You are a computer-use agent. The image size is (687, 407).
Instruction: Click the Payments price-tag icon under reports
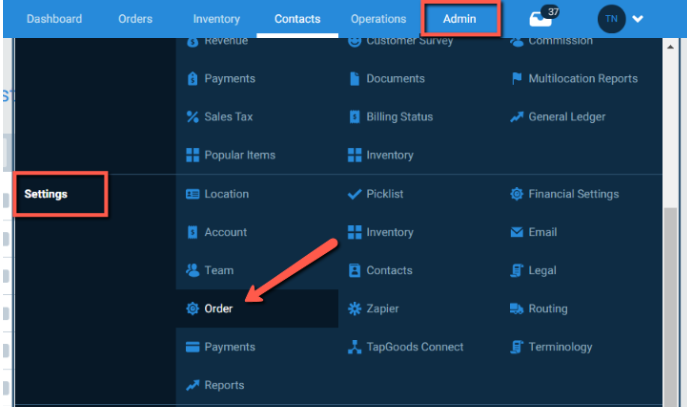(x=192, y=79)
